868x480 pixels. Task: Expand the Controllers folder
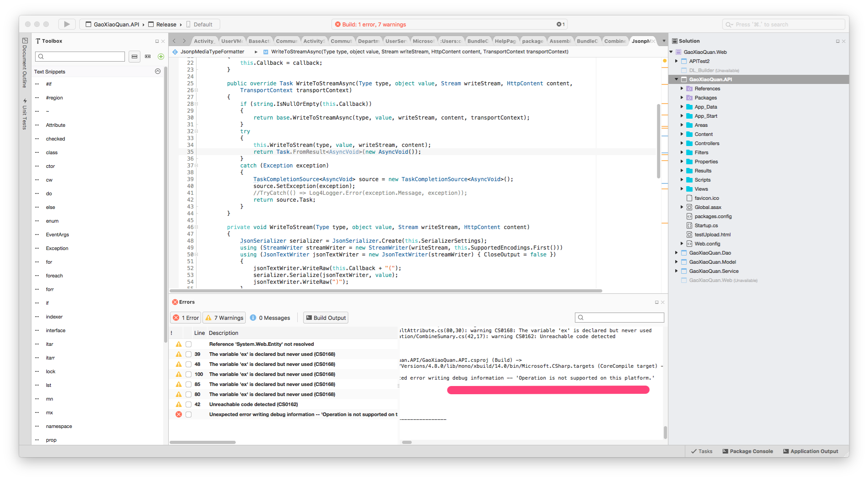coord(682,143)
